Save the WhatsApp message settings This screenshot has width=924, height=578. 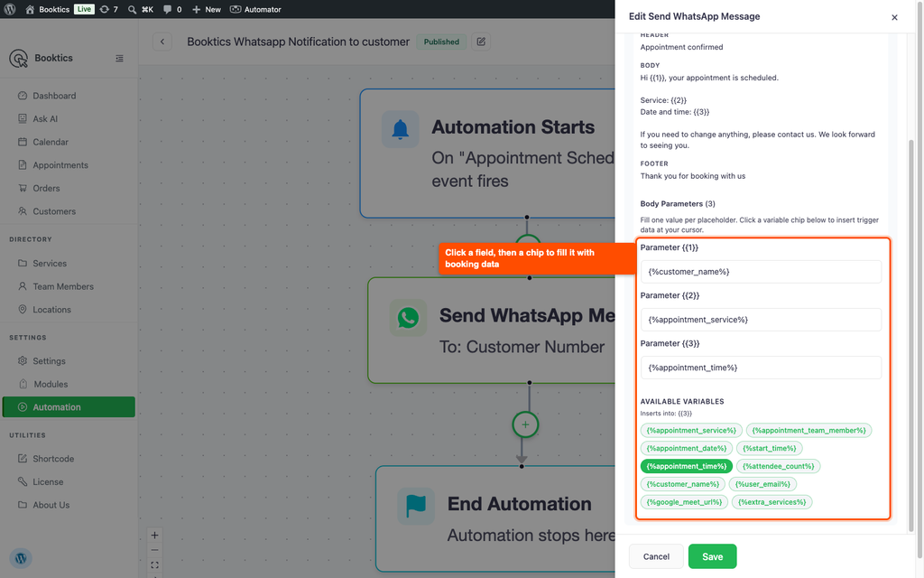coord(712,556)
